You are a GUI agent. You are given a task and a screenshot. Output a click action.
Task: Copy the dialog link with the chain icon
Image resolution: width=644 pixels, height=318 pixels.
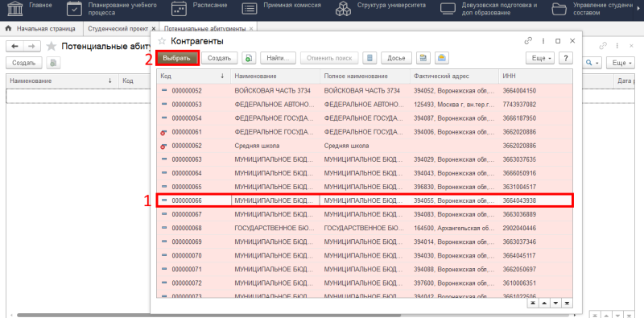point(529,41)
